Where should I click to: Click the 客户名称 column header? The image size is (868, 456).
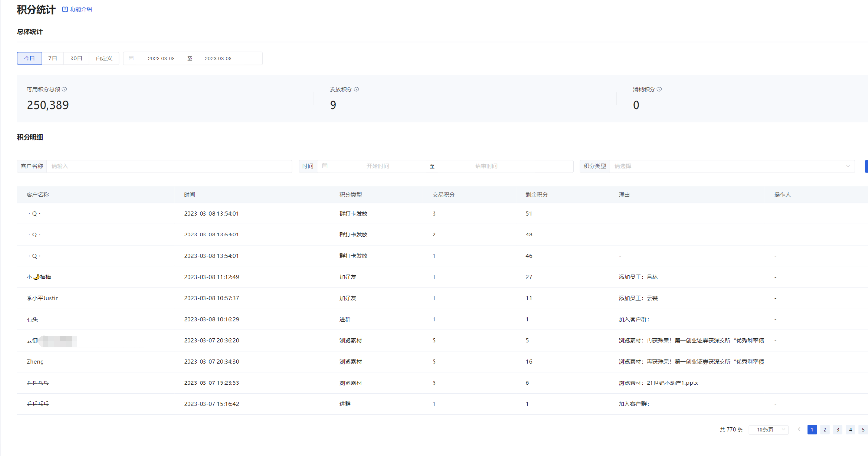click(38, 195)
